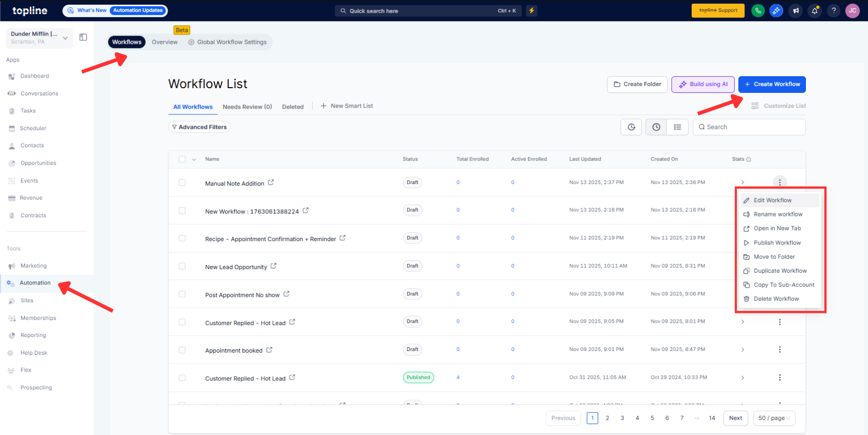Choose Duplicate Workflow from context menu
Image resolution: width=868 pixels, height=435 pixels.
pos(780,271)
